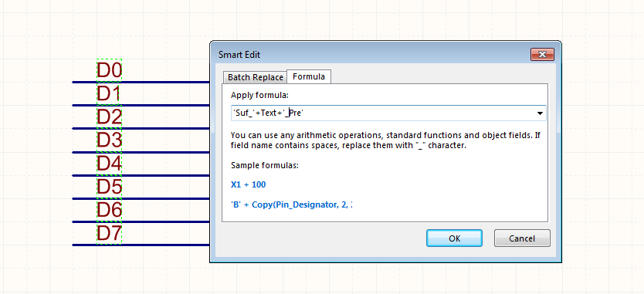Expand the Apply formula dropdown arrow
This screenshot has height=294, width=644.
(x=541, y=113)
